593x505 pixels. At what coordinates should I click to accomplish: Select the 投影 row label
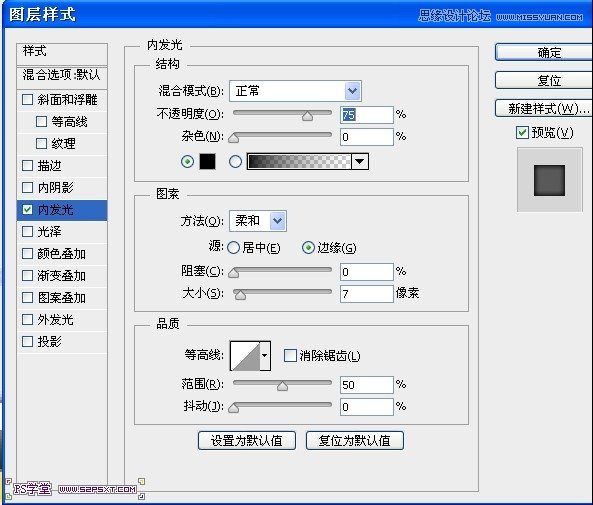pos(50,342)
